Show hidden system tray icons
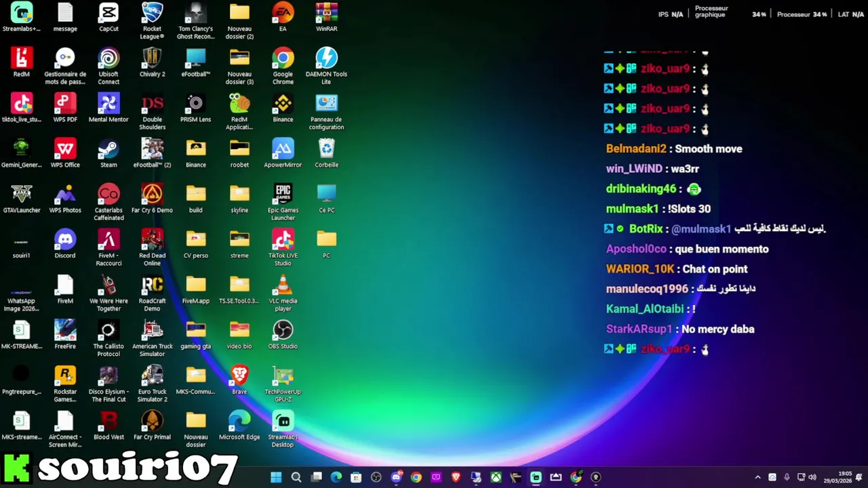 [x=757, y=477]
